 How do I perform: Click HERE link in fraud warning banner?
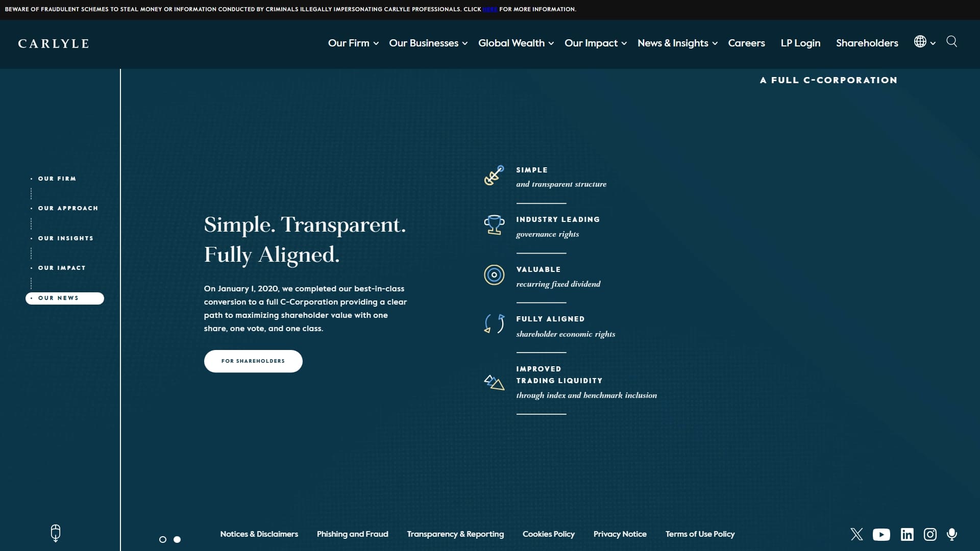[490, 9]
